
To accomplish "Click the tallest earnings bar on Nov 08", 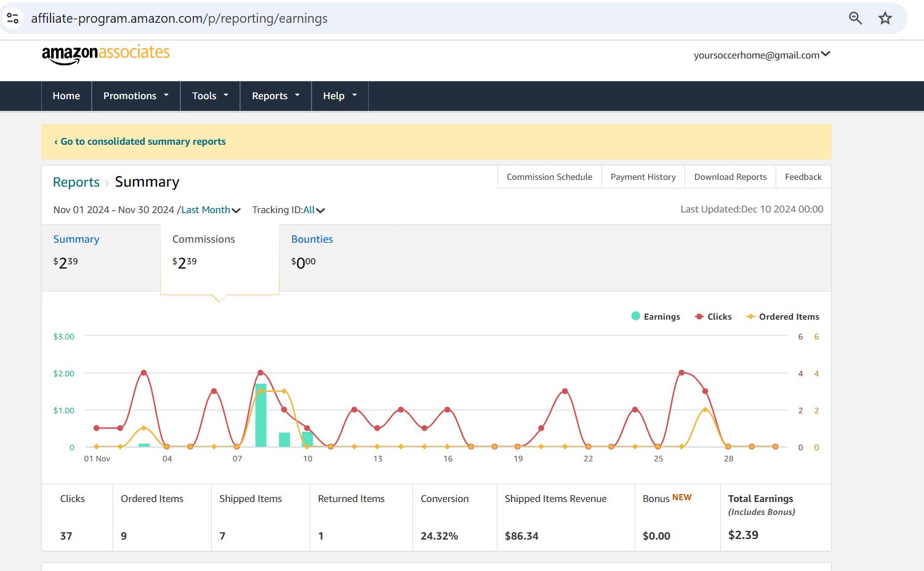I will point(260,415).
